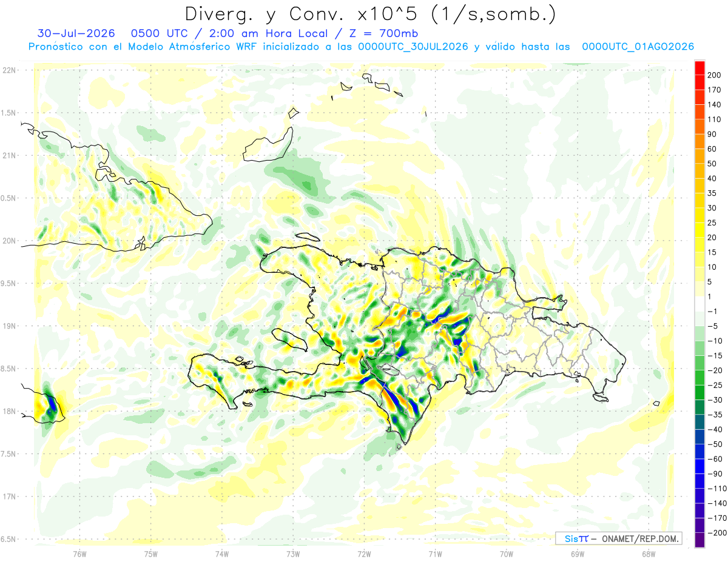Click the '70W' longitude label
Image resolution: width=728 pixels, height=562 pixels.
[506, 554]
